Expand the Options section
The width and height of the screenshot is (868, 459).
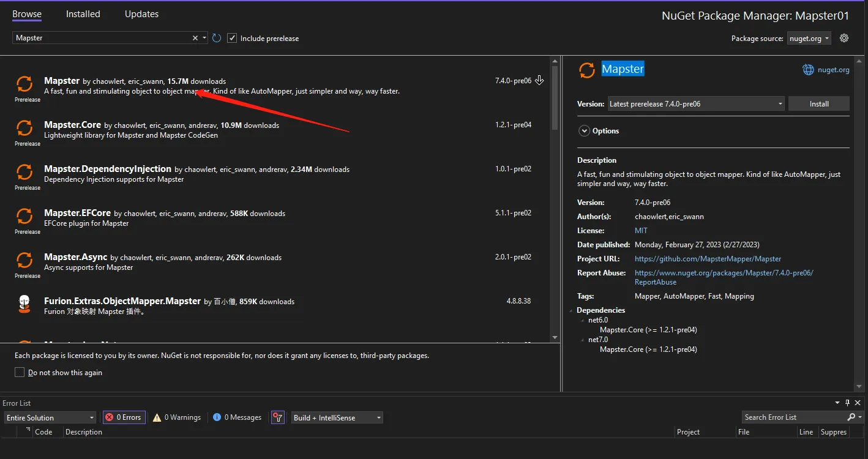(x=583, y=130)
